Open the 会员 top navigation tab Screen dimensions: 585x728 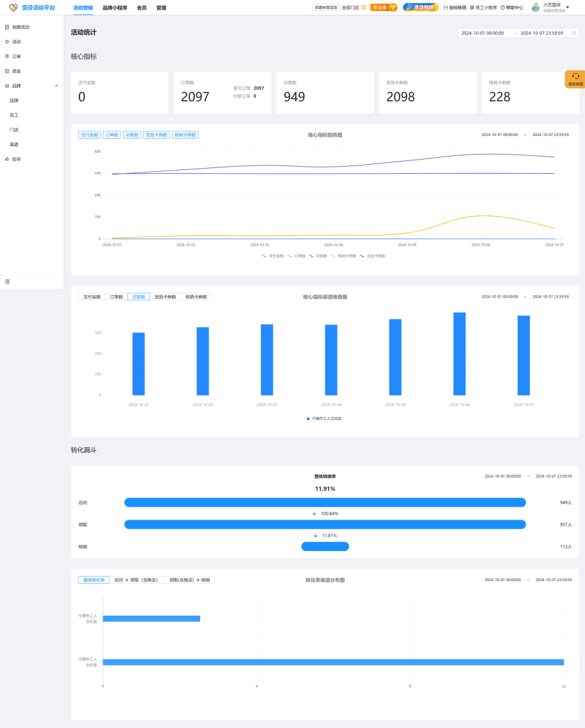click(x=142, y=8)
